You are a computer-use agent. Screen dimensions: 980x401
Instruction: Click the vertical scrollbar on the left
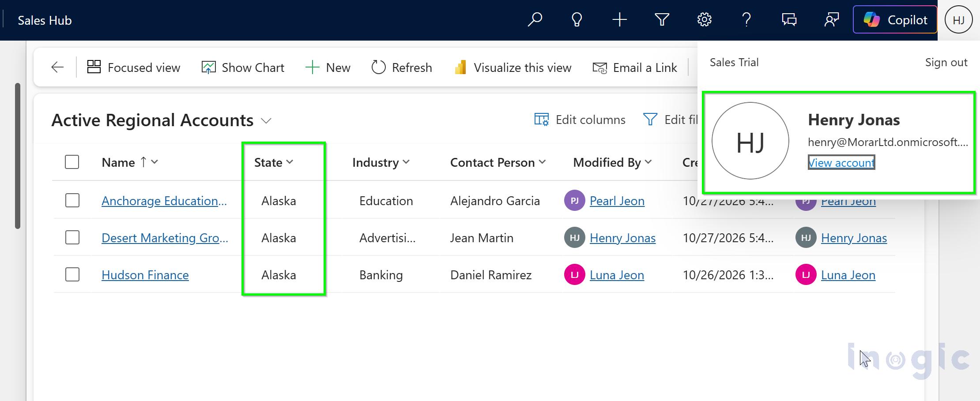pyautogui.click(x=18, y=156)
